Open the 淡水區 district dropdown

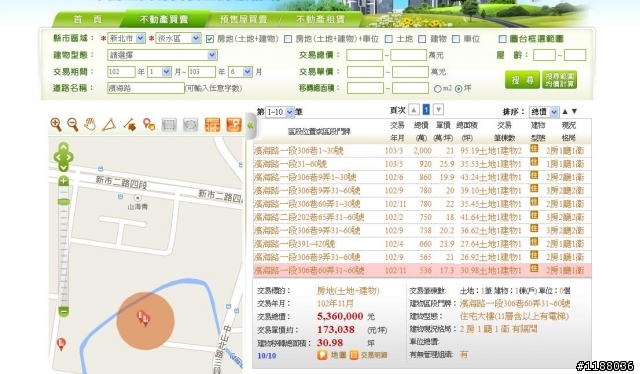178,38
